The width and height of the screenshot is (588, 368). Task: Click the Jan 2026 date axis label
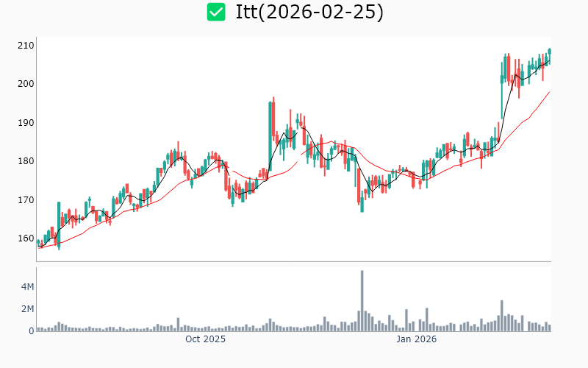417,339
